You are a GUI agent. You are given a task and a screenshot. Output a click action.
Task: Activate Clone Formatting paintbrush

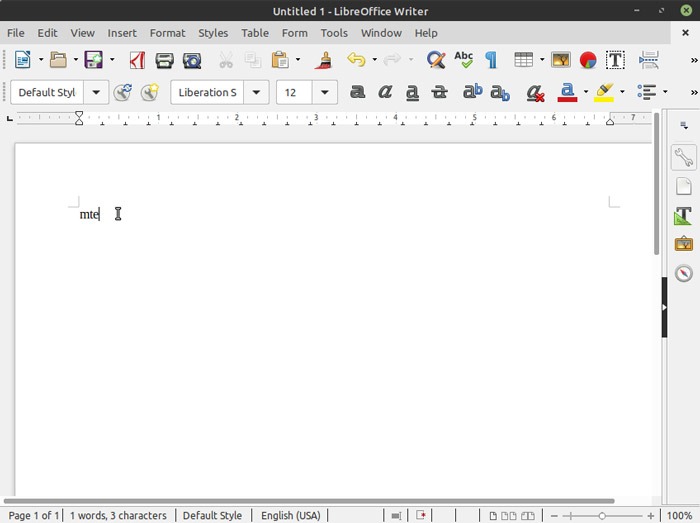coord(324,60)
